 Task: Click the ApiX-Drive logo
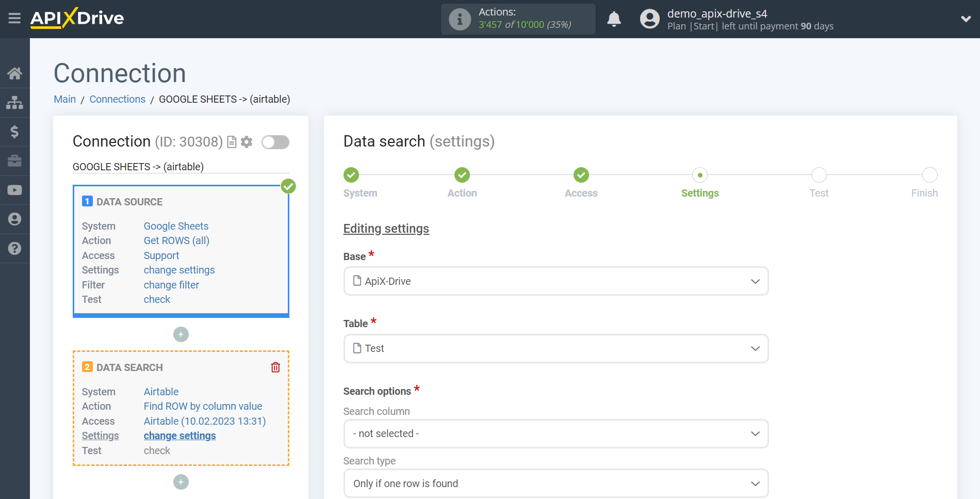click(x=77, y=18)
